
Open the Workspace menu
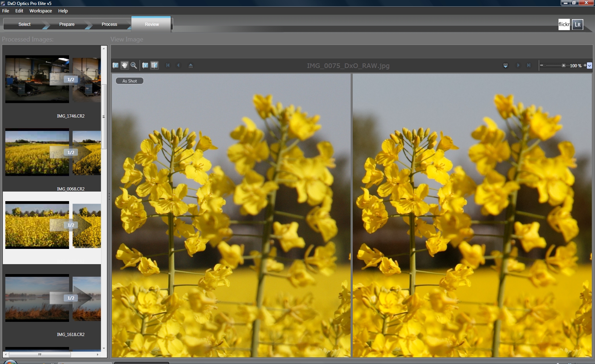coord(40,11)
